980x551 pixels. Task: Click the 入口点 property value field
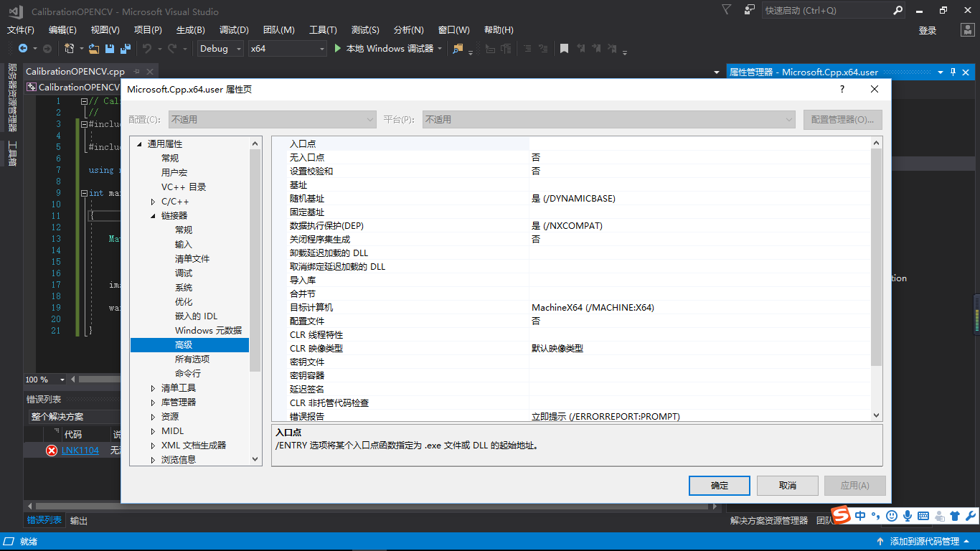pyautogui.click(x=699, y=144)
